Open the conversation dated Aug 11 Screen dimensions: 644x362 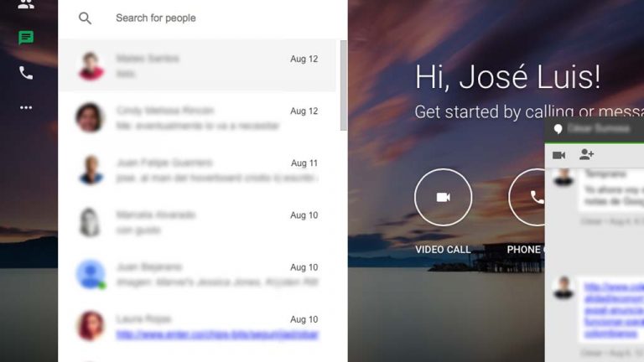197,170
